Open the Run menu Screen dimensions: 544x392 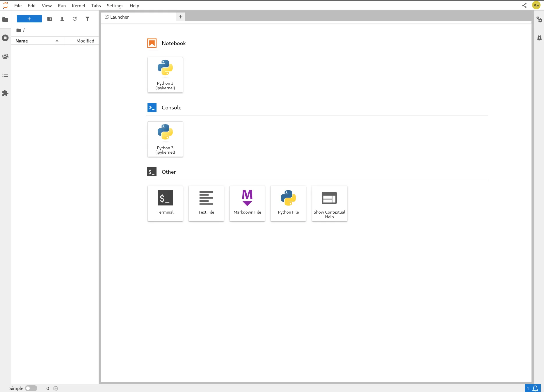click(62, 6)
